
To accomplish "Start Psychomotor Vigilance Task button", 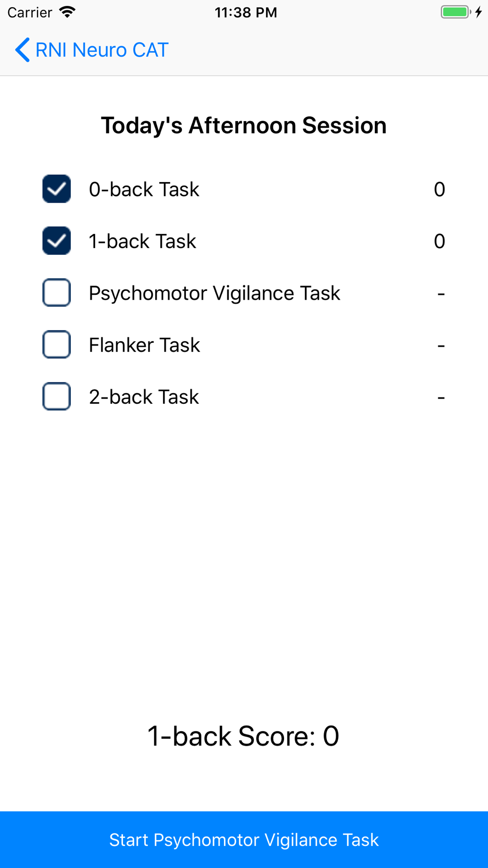I will [244, 840].
